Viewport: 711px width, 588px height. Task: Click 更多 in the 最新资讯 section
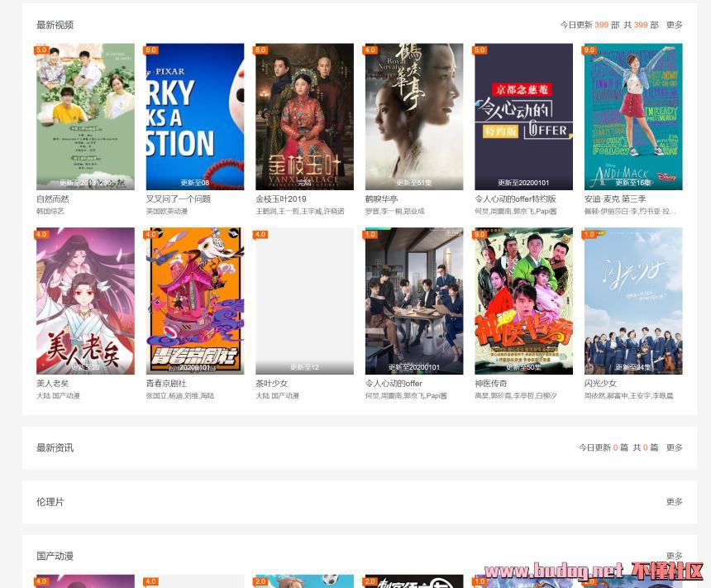(675, 448)
